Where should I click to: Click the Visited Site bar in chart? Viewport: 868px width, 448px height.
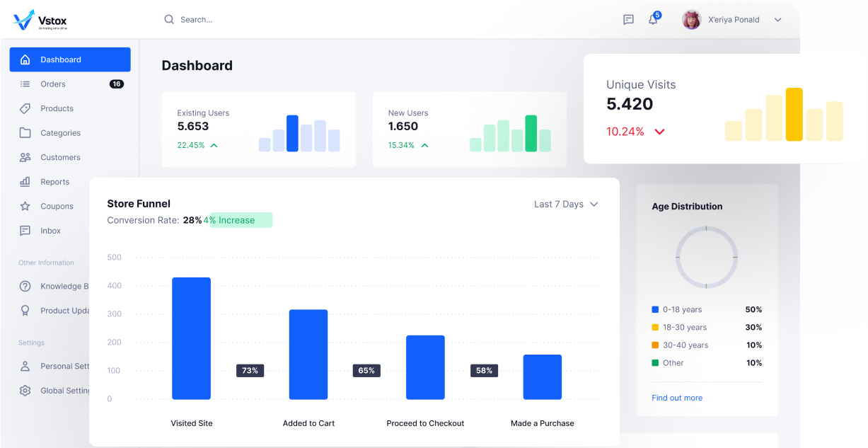(x=191, y=338)
